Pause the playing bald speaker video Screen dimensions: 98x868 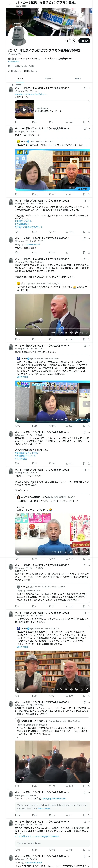pos(18,333)
